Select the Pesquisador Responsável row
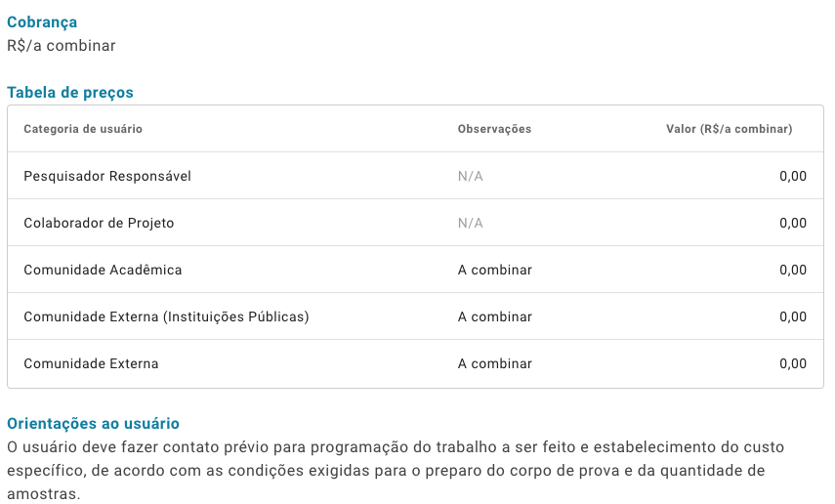Screen dimensions: 835x504 point(415,176)
